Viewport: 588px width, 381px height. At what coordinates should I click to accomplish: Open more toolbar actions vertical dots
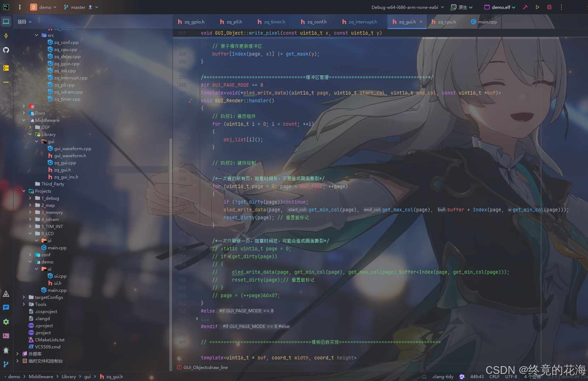pos(561,7)
